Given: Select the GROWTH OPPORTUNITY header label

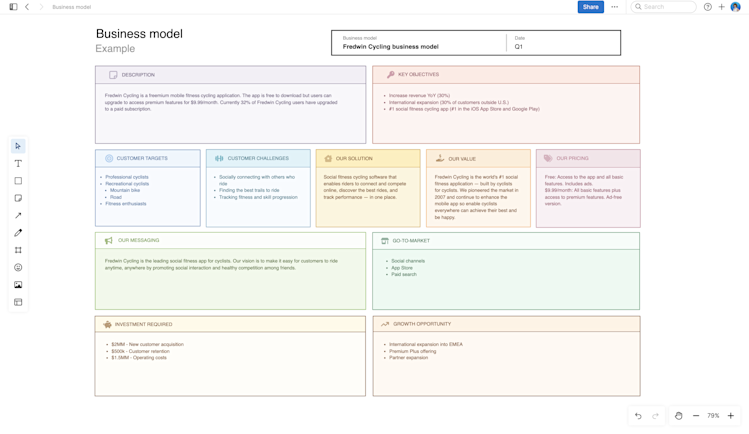Looking at the screenshot, I should (x=422, y=324).
